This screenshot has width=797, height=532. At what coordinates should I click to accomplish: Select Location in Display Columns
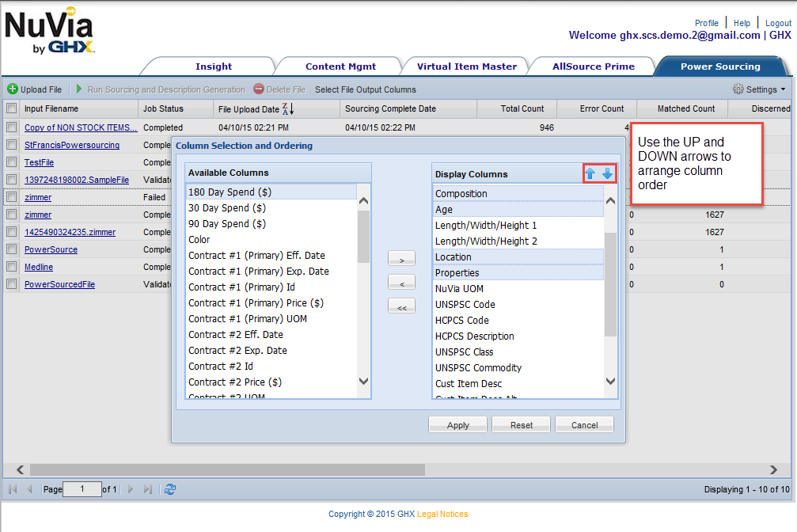pos(518,256)
